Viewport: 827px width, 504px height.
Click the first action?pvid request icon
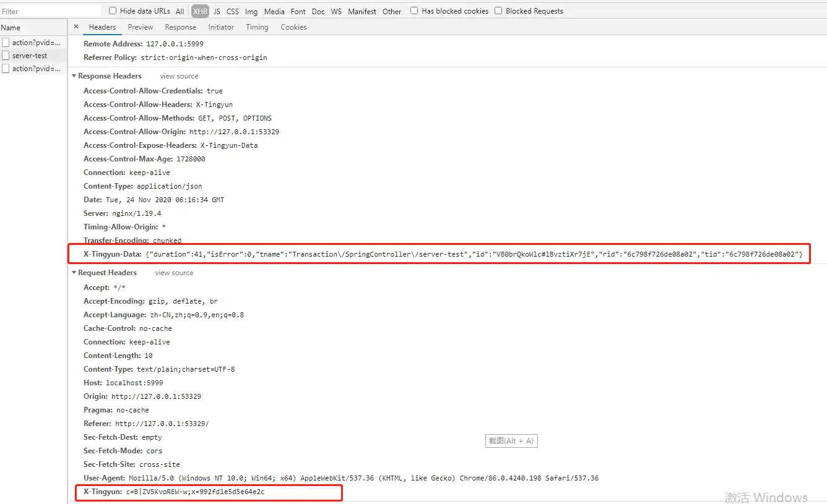pos(6,43)
